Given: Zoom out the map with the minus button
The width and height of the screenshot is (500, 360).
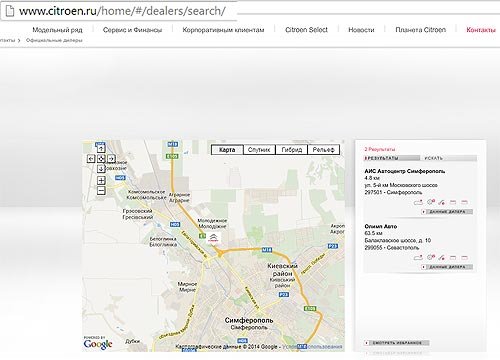Looking at the screenshot, I should click(101, 191).
